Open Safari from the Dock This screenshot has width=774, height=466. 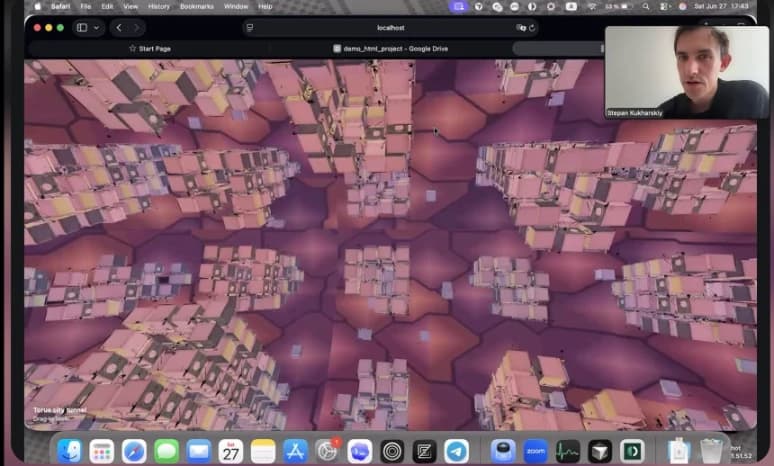pos(134,451)
